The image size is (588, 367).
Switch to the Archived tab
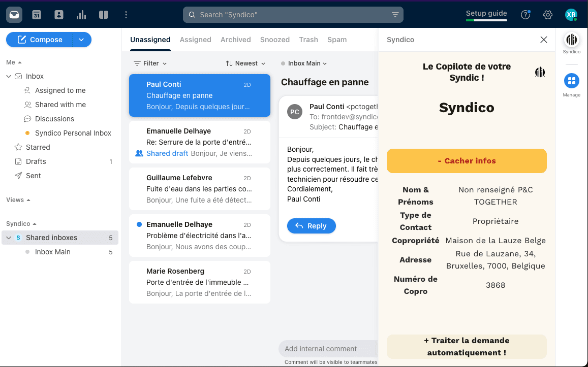(x=235, y=40)
